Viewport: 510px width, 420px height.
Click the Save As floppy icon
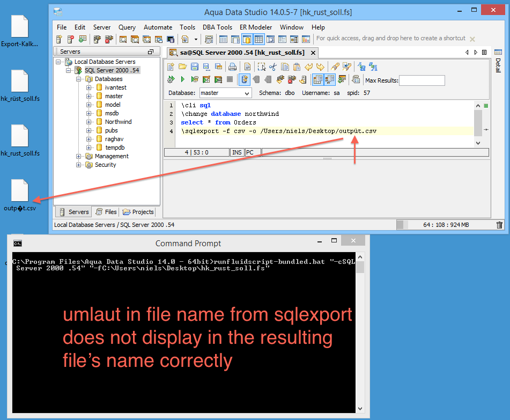206,67
